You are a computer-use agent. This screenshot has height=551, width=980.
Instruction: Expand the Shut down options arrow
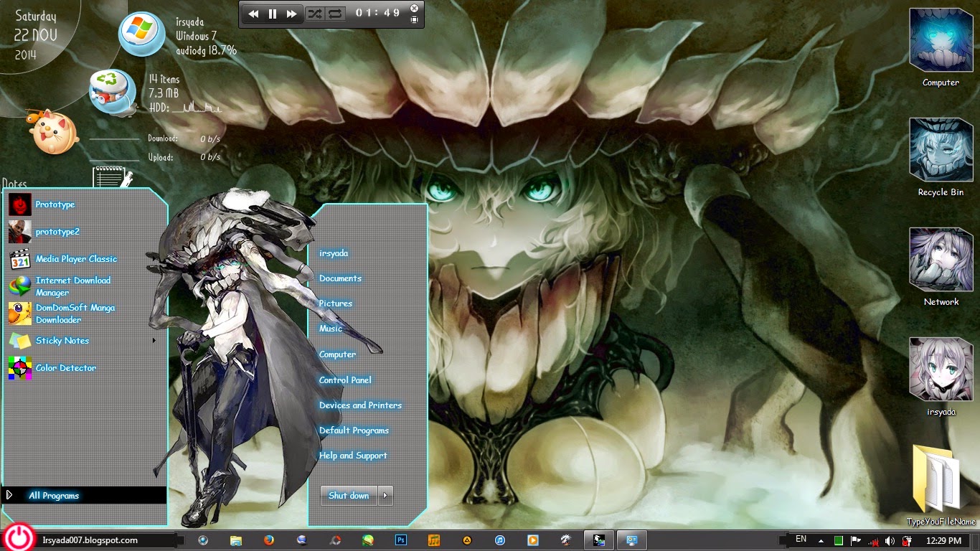385,495
